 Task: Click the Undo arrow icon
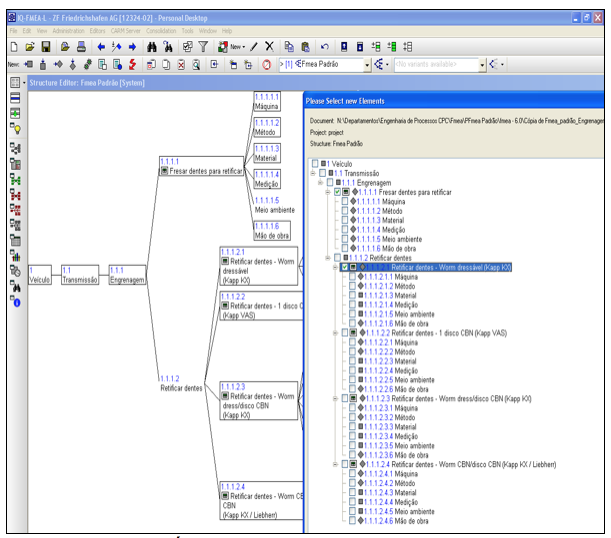(x=325, y=47)
